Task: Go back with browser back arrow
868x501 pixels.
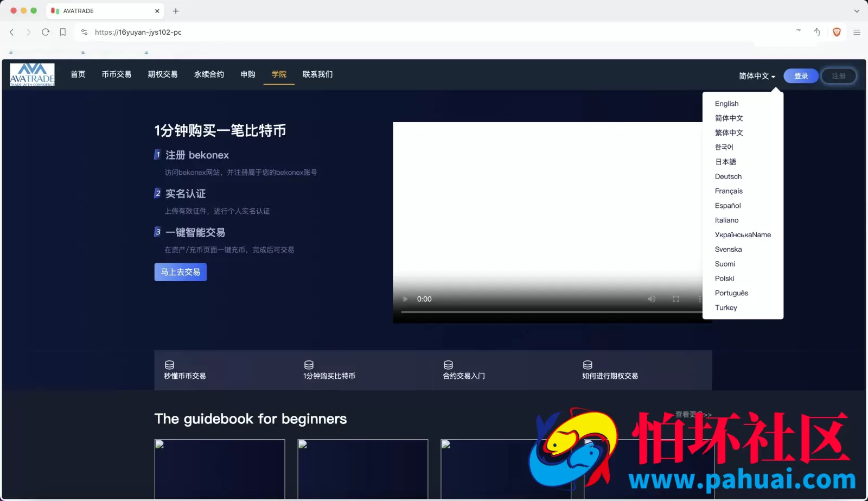Action: (11, 32)
